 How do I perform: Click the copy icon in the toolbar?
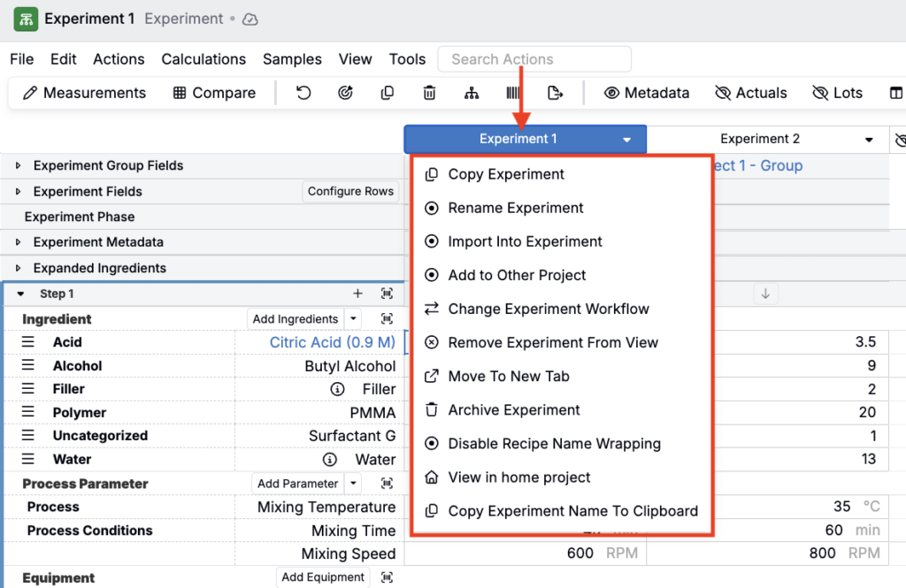coord(388,93)
